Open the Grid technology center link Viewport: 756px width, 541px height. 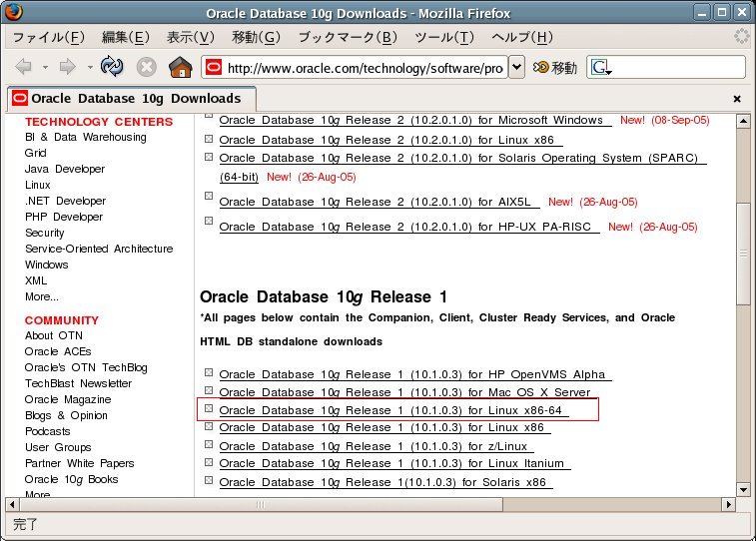click(36, 153)
